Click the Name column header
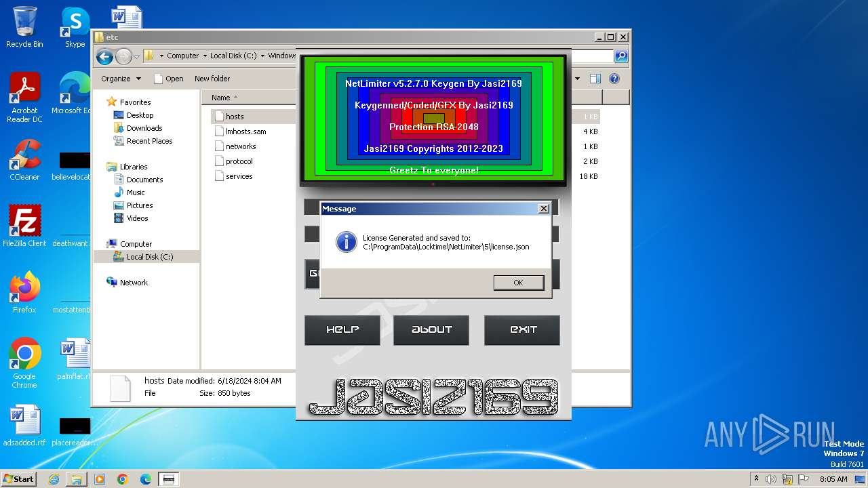Viewport: 868px width, 488px height. (x=248, y=98)
